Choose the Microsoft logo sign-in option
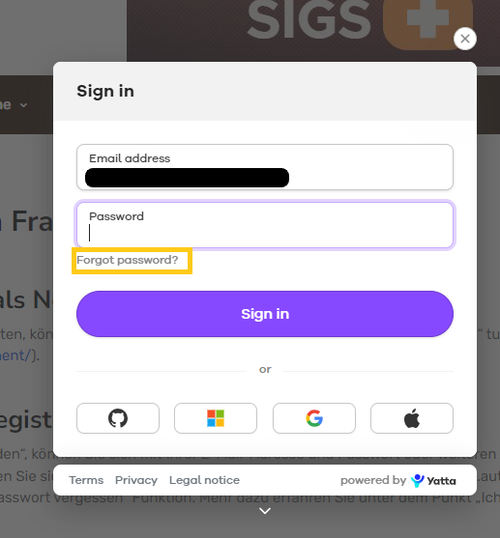 [216, 418]
